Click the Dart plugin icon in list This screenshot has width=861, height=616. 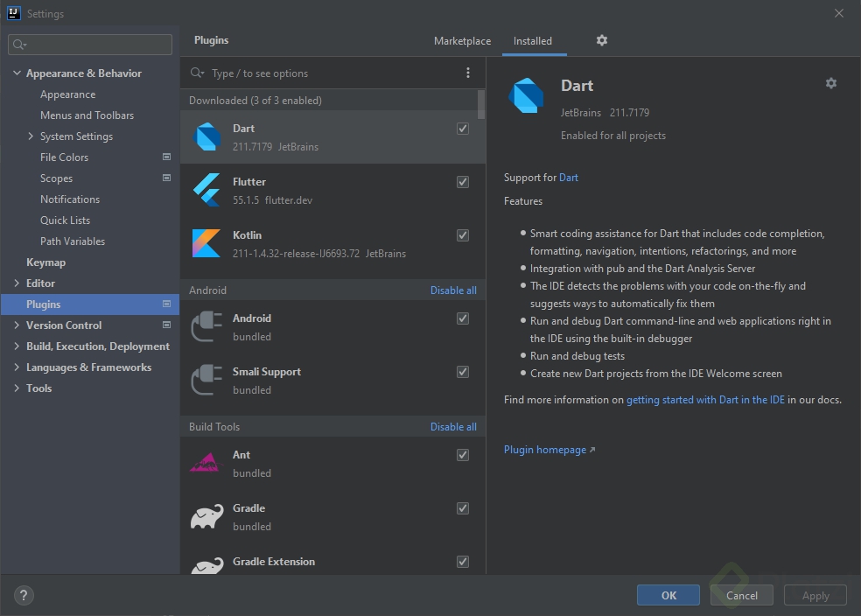coord(207,136)
